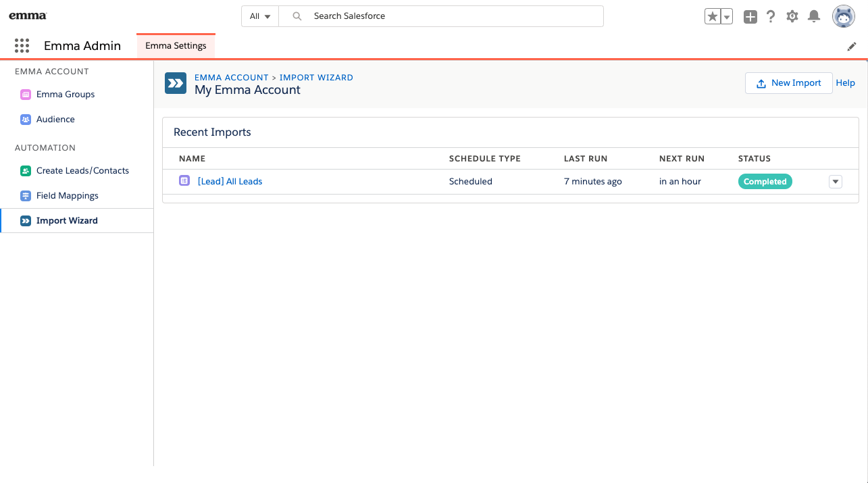View notifications bell icon
The image size is (868, 483).
(814, 17)
